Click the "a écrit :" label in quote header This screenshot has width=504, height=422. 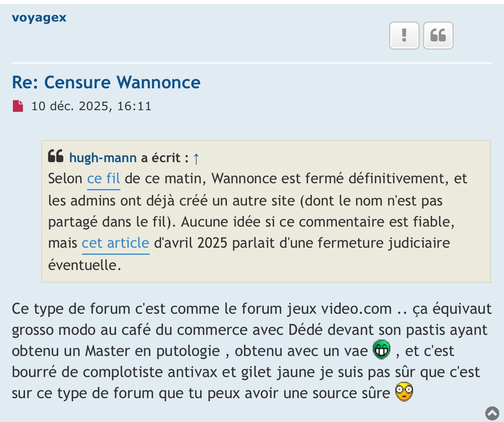point(164,158)
